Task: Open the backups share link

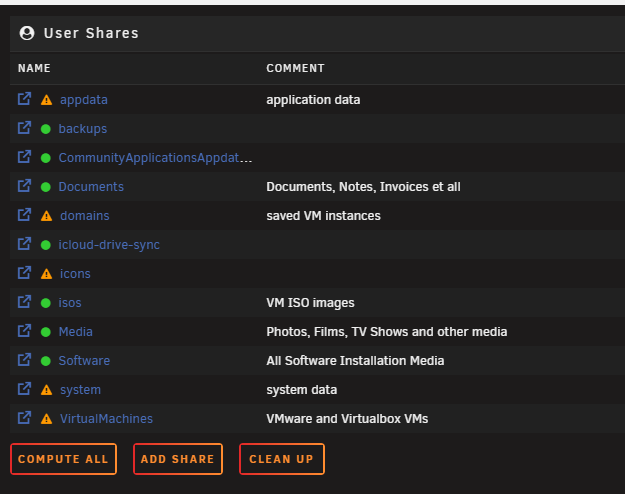Action: 83,129
